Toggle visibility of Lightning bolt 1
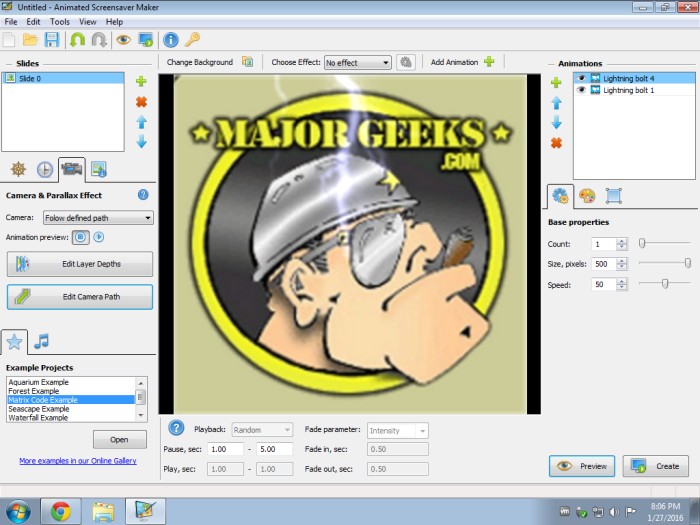Screen dimensions: 700x525 pyautogui.click(x=581, y=90)
